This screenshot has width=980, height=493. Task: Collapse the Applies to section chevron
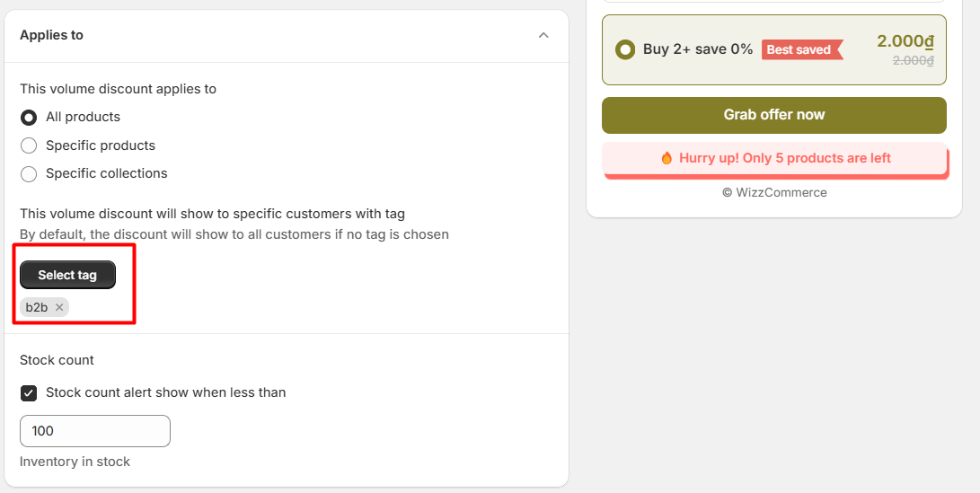tap(543, 36)
